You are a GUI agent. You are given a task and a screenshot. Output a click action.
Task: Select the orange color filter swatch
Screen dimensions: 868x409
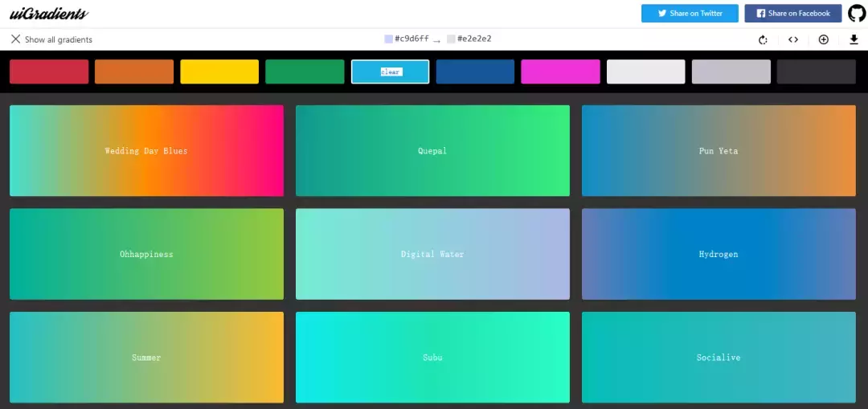pyautogui.click(x=134, y=72)
